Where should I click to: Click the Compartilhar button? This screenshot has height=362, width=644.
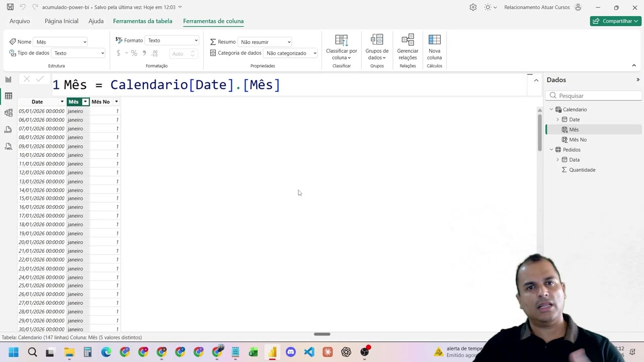[x=616, y=21]
